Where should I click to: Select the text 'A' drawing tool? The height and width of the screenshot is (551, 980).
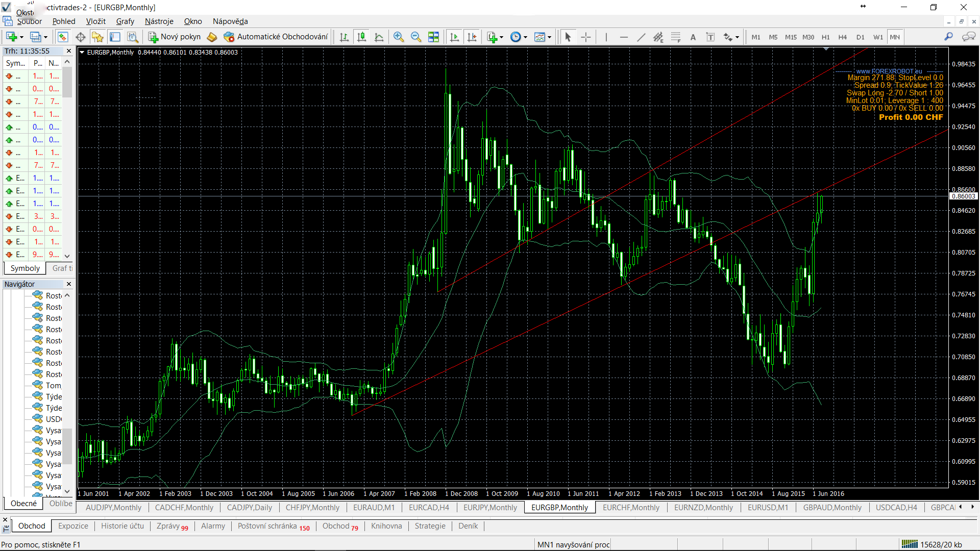pos(693,37)
